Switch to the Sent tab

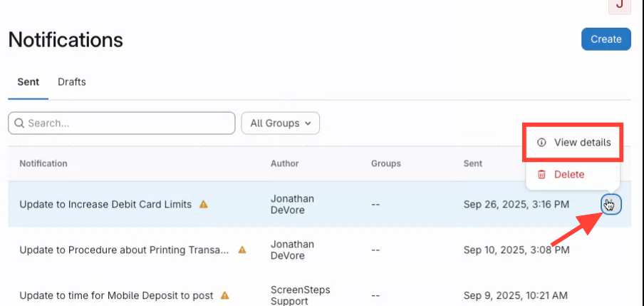pos(28,82)
